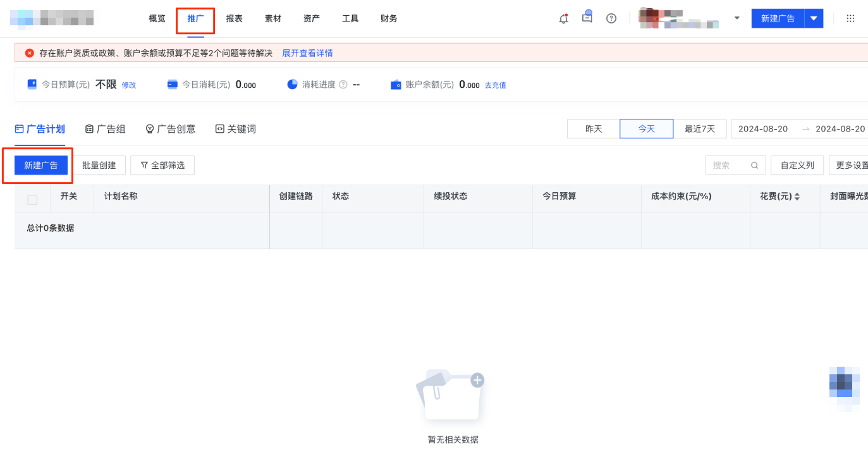Open the notification bell icon
The height and width of the screenshot is (466, 868).
[563, 18]
